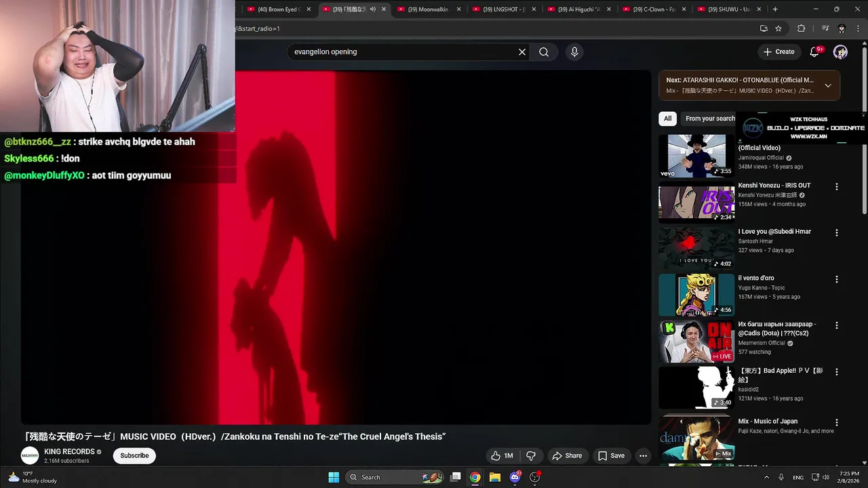Screen dimensions: 868x488
Task: Open Chrome from the taskbar
Action: point(475,477)
